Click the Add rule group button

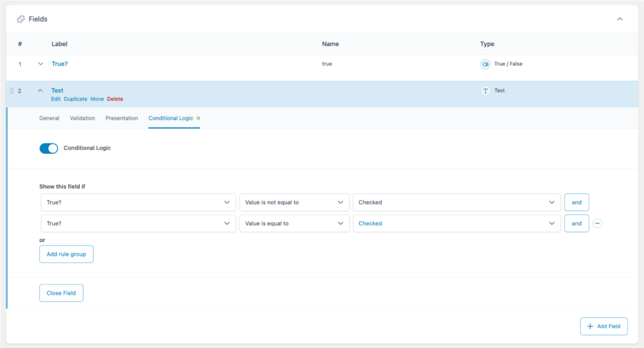[66, 254]
